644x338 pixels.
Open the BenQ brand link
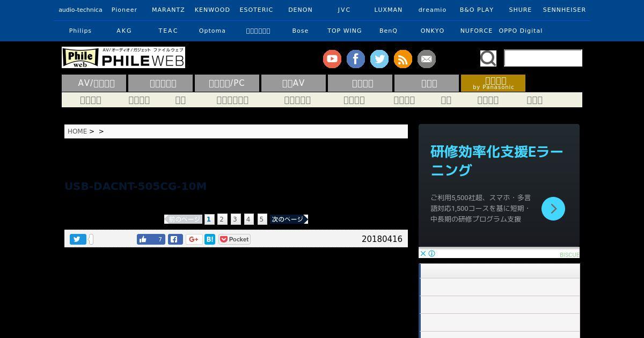point(389,31)
